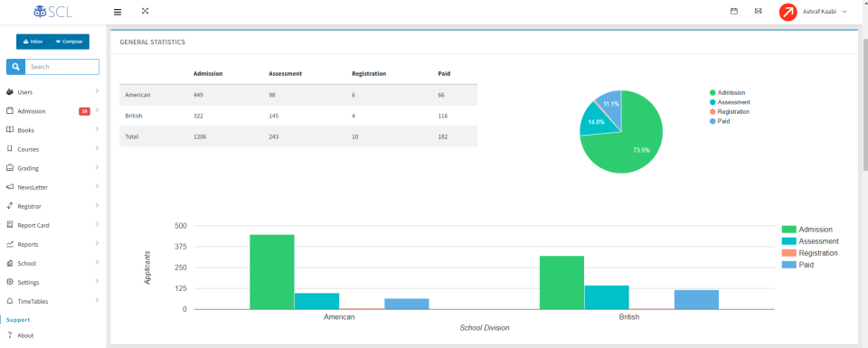Click the SCL owl logo
The height and width of the screenshot is (348, 868).
click(x=52, y=12)
